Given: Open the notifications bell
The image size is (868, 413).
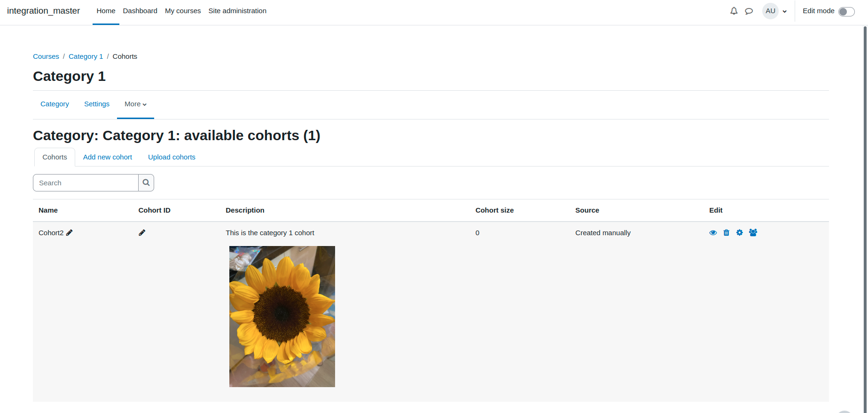Looking at the screenshot, I should pos(734,11).
